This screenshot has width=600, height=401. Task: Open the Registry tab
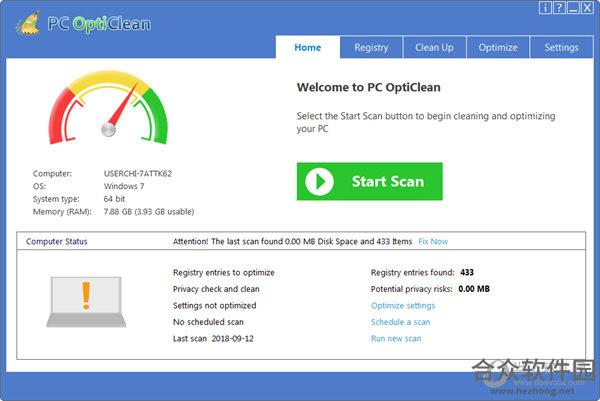pos(371,47)
